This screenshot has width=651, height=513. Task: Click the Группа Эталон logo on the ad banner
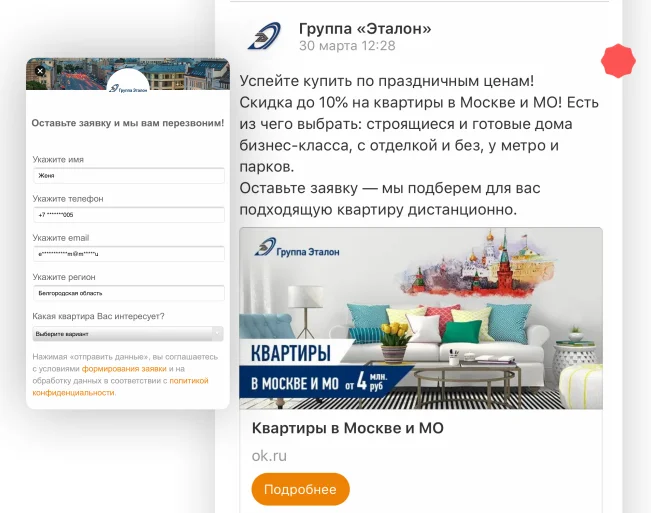297,247
